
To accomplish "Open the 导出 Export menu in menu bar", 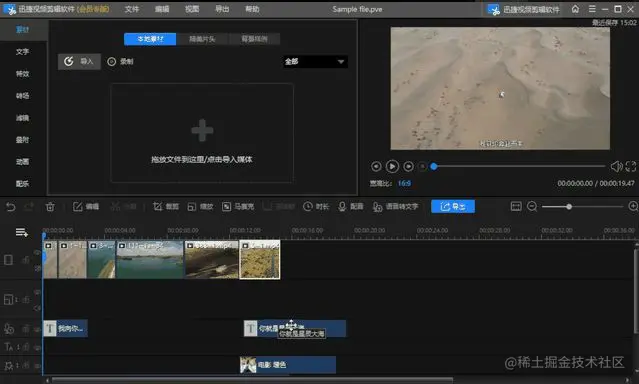I will click(222, 9).
